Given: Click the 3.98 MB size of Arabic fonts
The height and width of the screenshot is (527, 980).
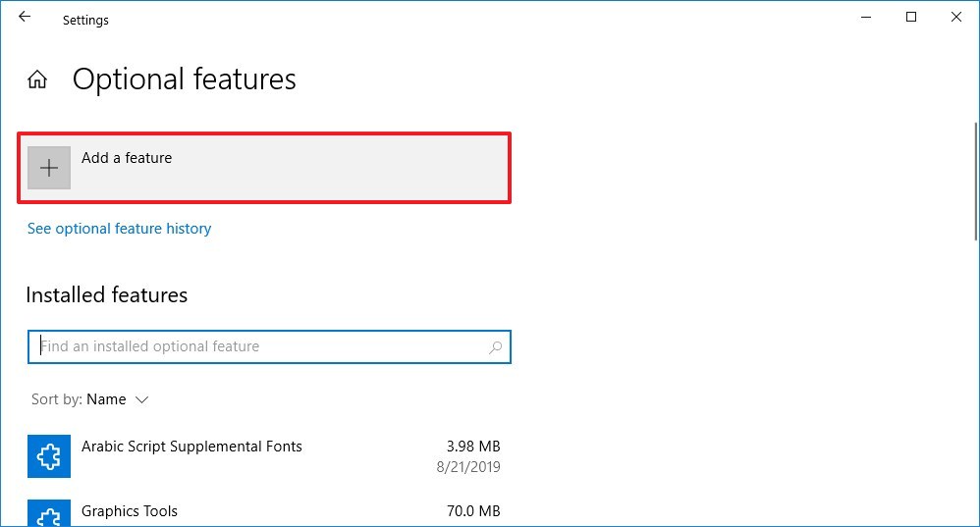Looking at the screenshot, I should [472, 447].
